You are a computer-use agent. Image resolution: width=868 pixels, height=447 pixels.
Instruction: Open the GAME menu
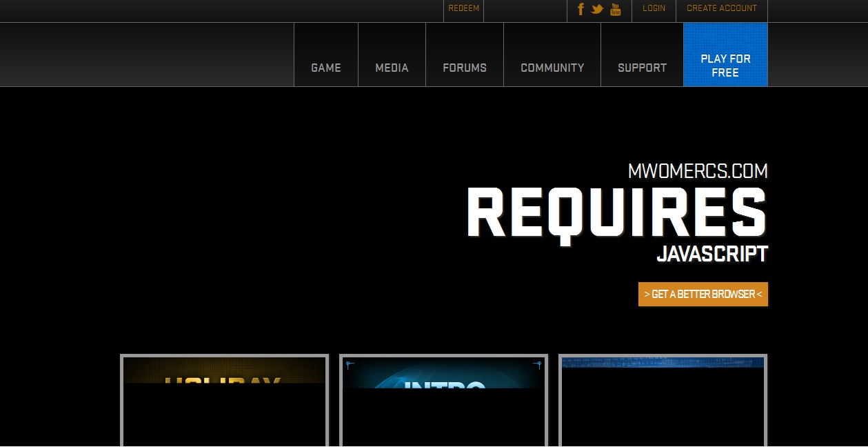[326, 54]
